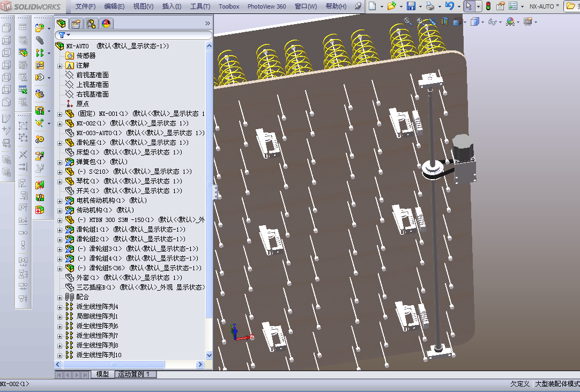This screenshot has width=580, height=392.
Task: Open the File Properties icon
Action: [x=501, y=6]
